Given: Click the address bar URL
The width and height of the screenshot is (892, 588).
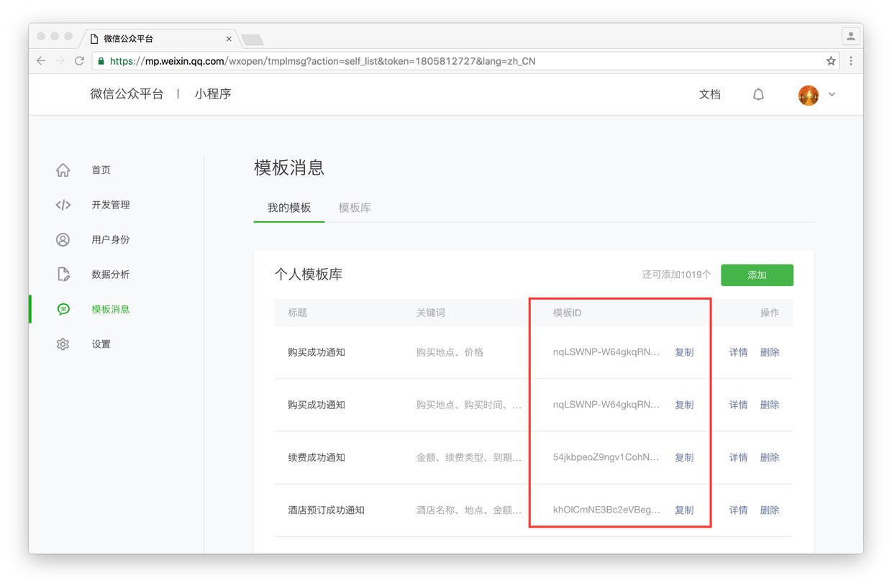Looking at the screenshot, I should point(322,61).
